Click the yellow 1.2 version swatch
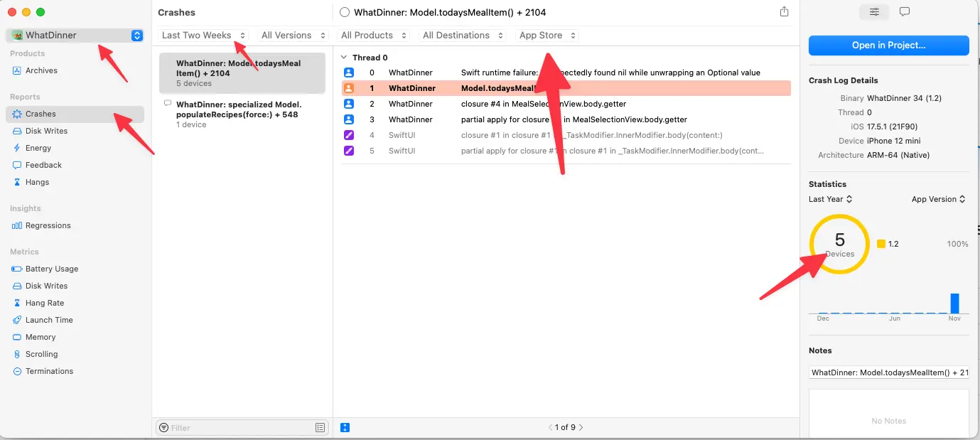Screen dimensions: 980x440 click(x=881, y=244)
